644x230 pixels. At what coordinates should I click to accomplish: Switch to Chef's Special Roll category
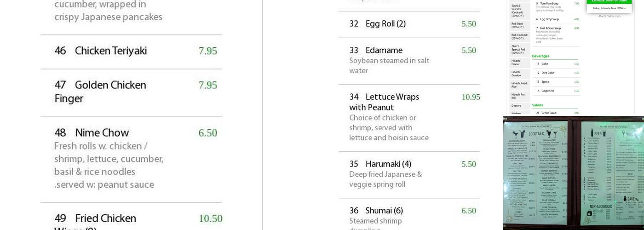(518, 49)
